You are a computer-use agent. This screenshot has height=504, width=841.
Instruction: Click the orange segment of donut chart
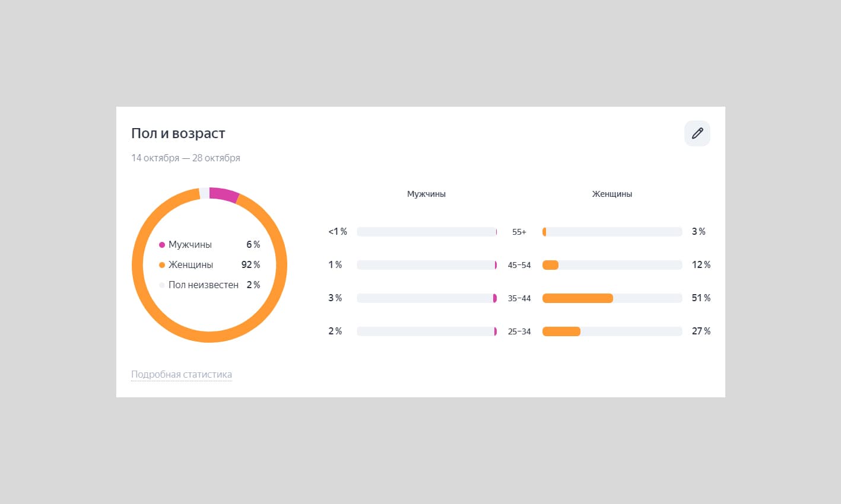(210, 336)
